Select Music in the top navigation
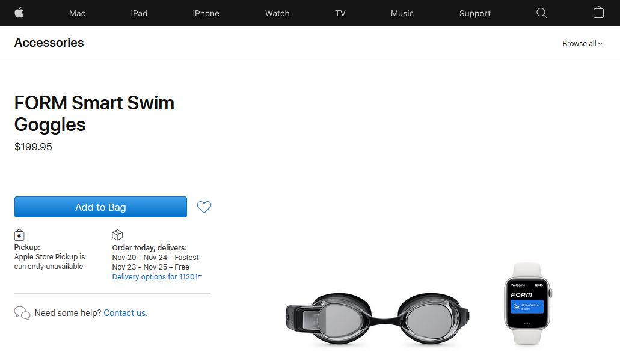Viewport: 620px width, 364px height. click(x=402, y=13)
